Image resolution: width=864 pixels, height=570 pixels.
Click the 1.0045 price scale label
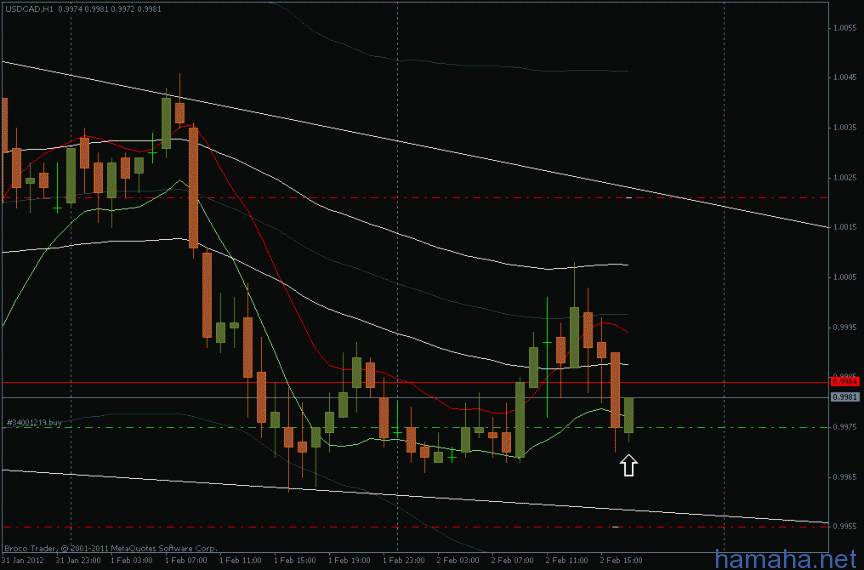[845, 77]
